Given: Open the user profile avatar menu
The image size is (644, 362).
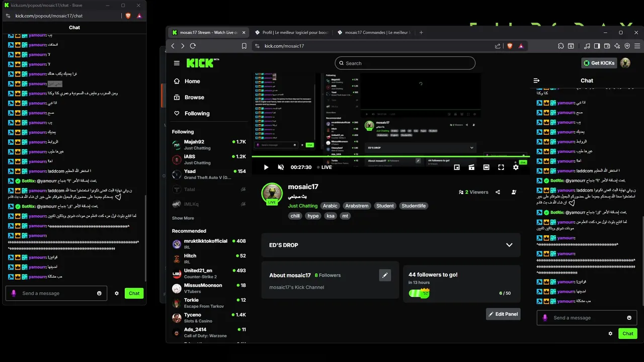Looking at the screenshot, I should 625,63.
